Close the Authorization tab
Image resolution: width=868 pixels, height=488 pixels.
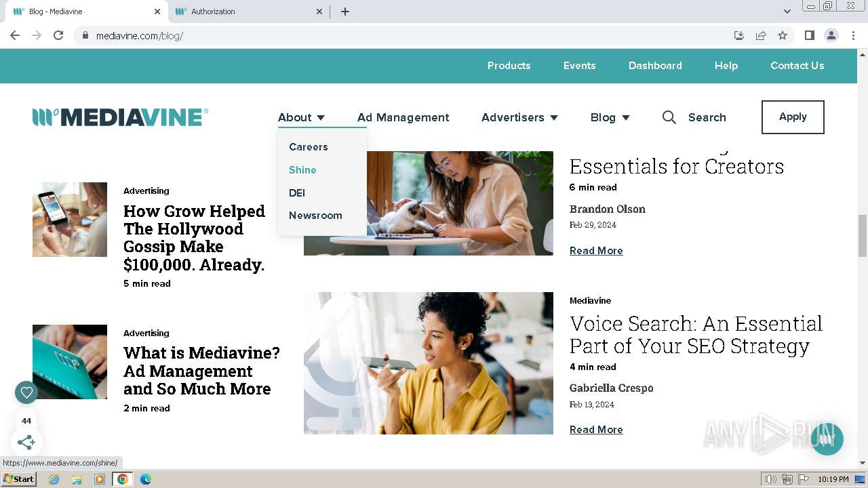point(320,12)
